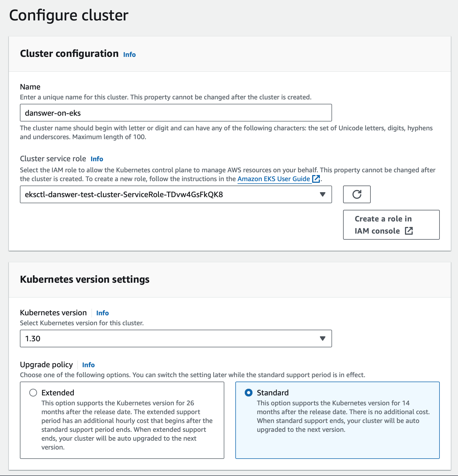Open Info beside Upgrade policy
The width and height of the screenshot is (458, 476).
[x=88, y=365]
